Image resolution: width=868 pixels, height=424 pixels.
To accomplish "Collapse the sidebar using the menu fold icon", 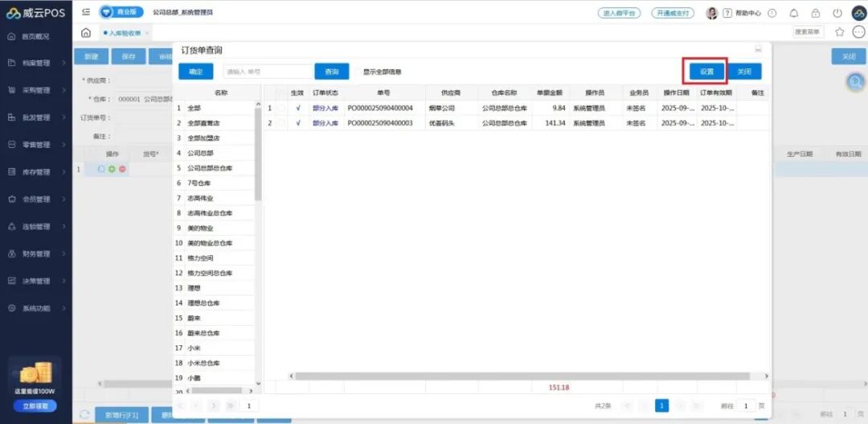I will coord(86,13).
